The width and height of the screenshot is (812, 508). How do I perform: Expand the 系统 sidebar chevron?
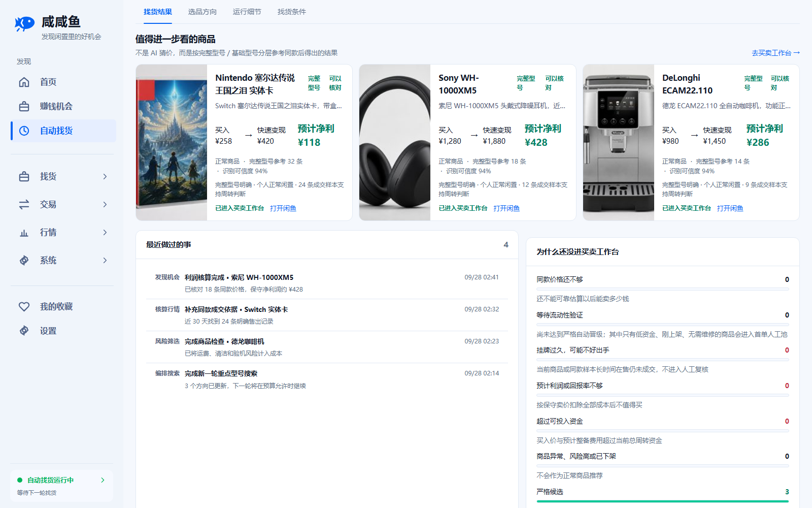tap(105, 260)
